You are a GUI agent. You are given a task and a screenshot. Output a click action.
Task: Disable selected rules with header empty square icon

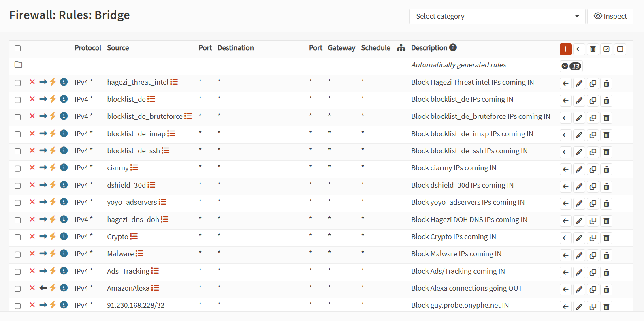click(620, 49)
